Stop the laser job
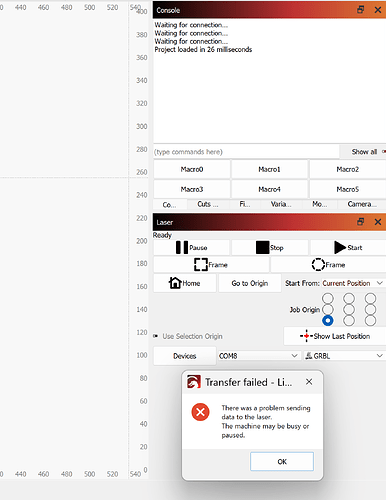Image resolution: width=386 pixels, height=500 pixels. [270, 248]
